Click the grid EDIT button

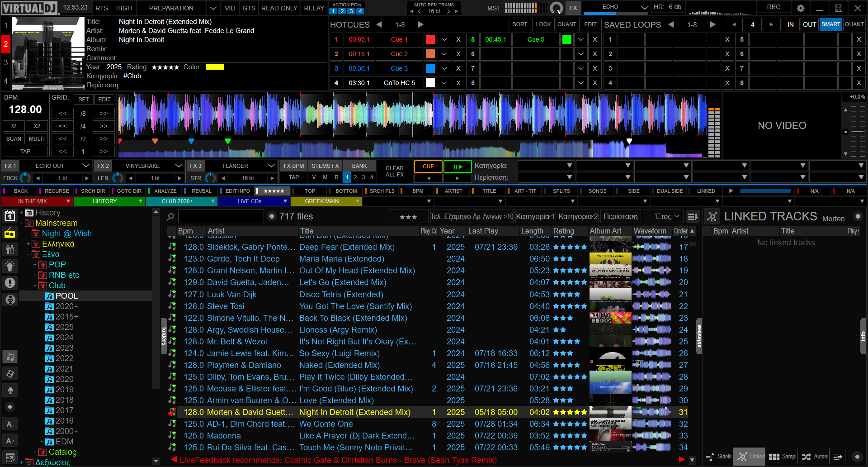(x=104, y=100)
